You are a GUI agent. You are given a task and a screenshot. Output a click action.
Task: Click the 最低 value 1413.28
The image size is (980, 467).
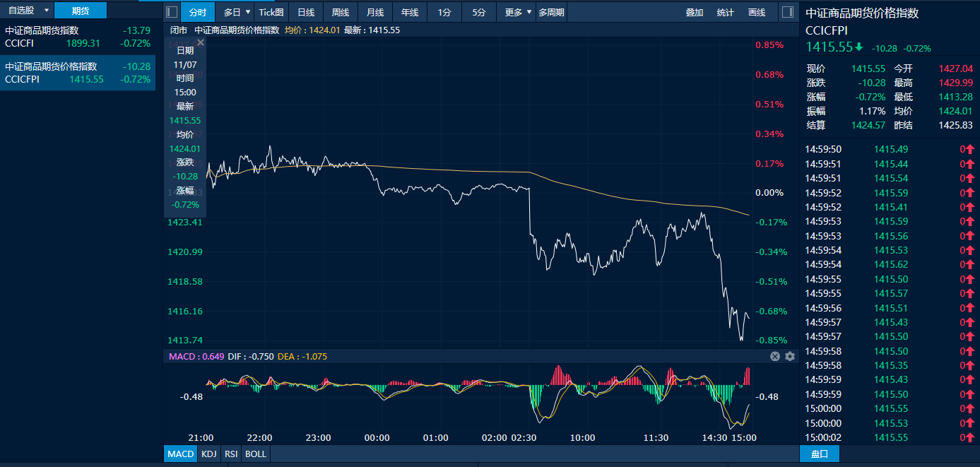tap(955, 97)
